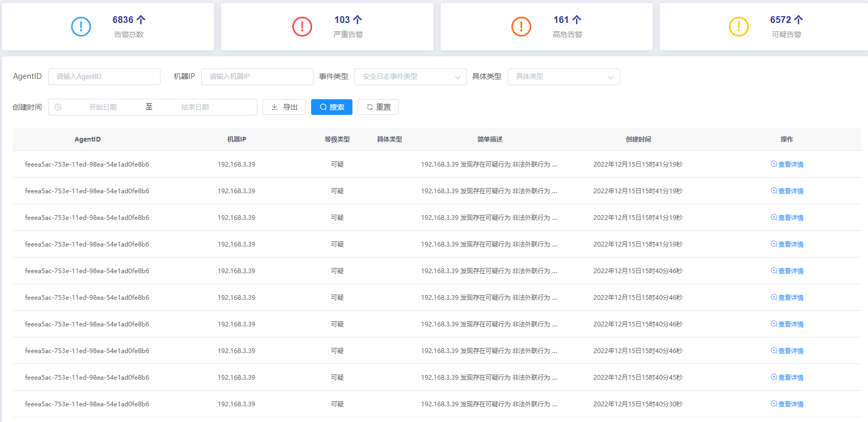868x422 pixels.
Task: Click the 可疑告警 label
Action: tap(786, 34)
